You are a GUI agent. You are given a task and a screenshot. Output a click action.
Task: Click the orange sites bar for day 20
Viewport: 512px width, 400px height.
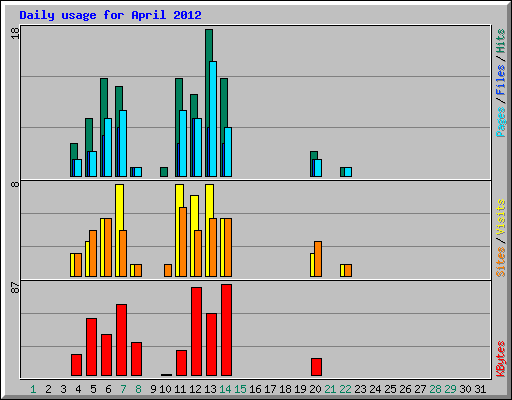pos(318,259)
